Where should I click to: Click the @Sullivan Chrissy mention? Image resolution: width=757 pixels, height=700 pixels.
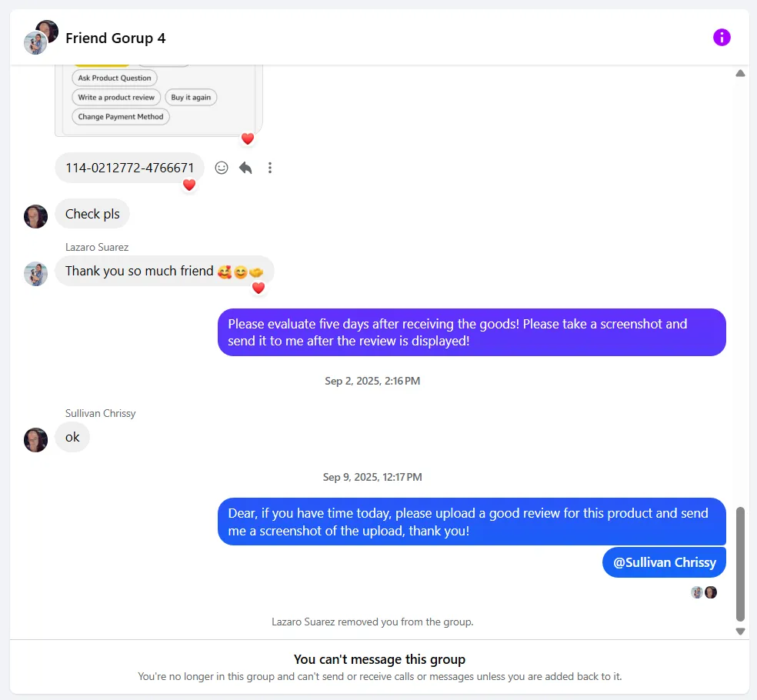pos(664,562)
